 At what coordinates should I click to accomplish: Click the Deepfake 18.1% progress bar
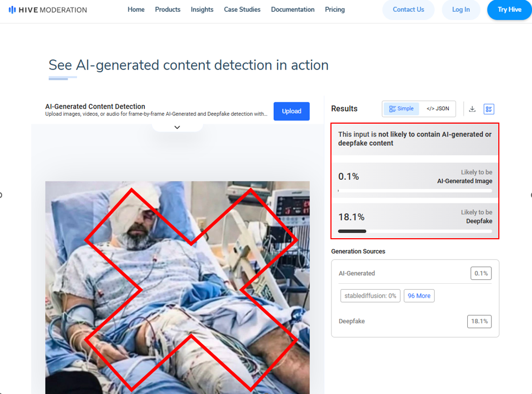click(415, 231)
